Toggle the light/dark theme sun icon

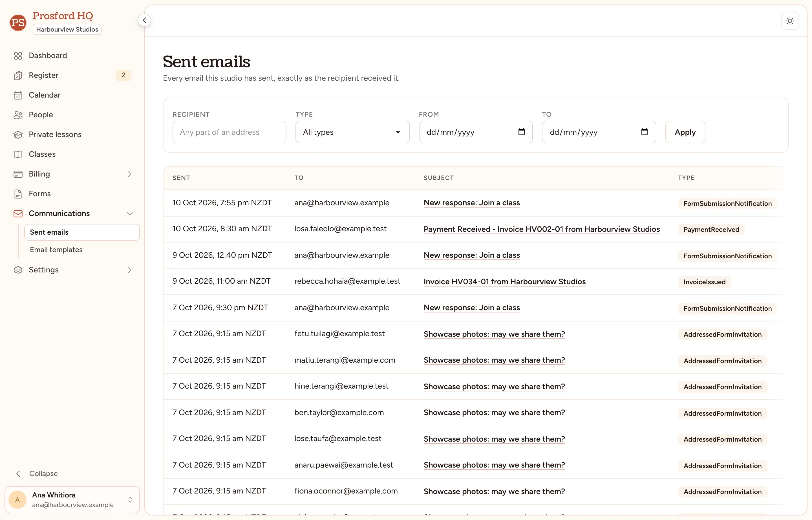[790, 21]
